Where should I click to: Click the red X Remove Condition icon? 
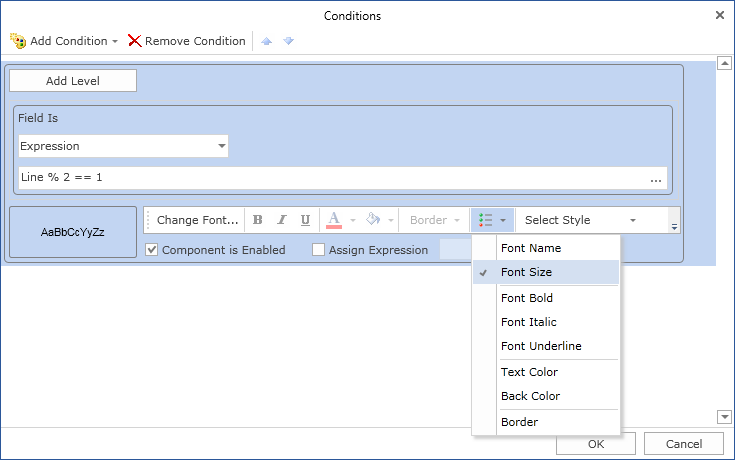tap(135, 41)
